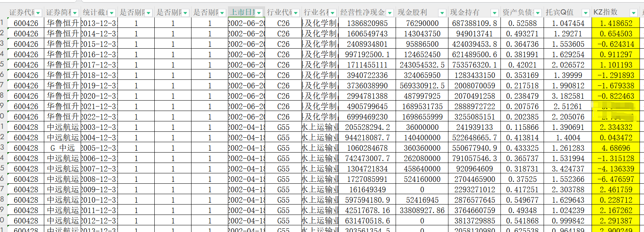
Task: Click the name cell G 中远
Action: click(62, 148)
